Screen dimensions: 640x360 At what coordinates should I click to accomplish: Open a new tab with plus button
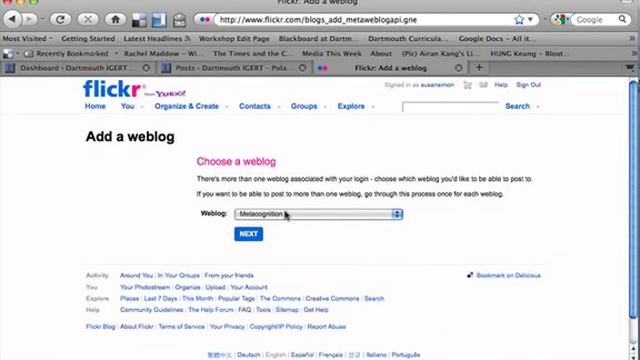click(x=479, y=68)
